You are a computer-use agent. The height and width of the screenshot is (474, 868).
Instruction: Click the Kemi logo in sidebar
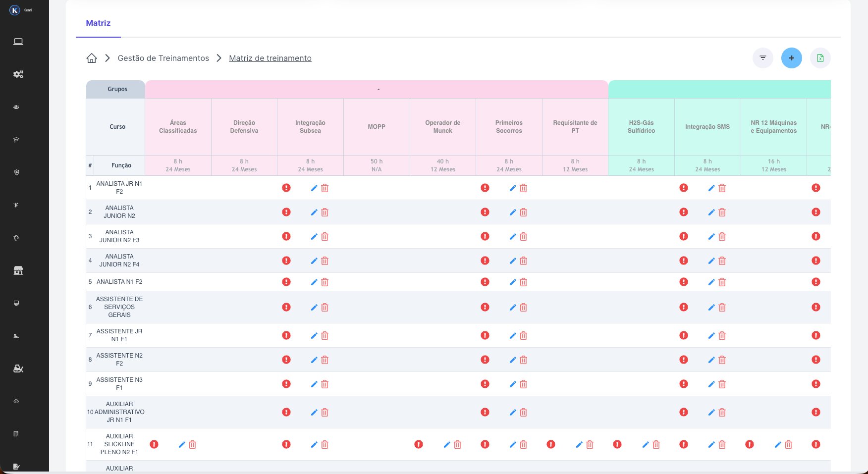coord(15,10)
